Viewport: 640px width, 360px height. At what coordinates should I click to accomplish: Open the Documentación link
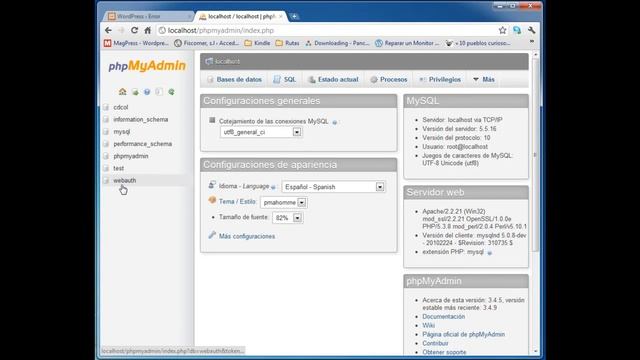444,316
